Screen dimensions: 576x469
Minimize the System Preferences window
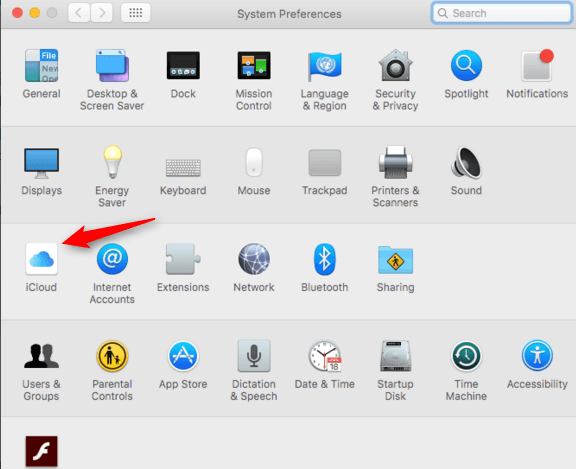35,13
